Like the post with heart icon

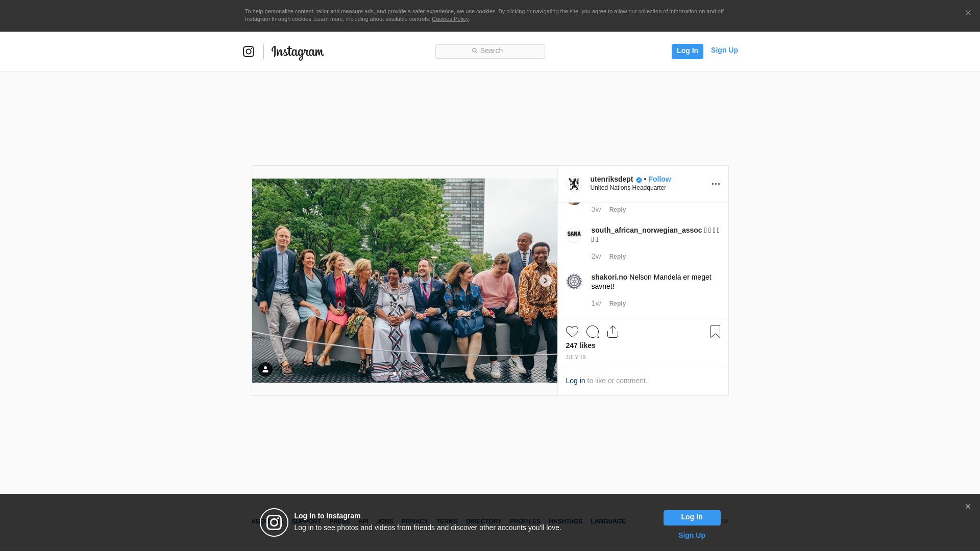click(x=572, y=332)
